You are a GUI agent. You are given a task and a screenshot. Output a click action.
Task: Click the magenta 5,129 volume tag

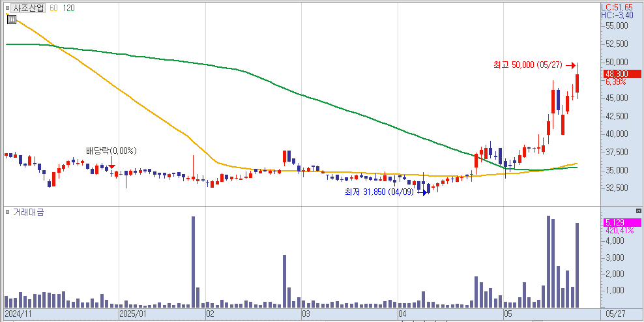click(622, 223)
